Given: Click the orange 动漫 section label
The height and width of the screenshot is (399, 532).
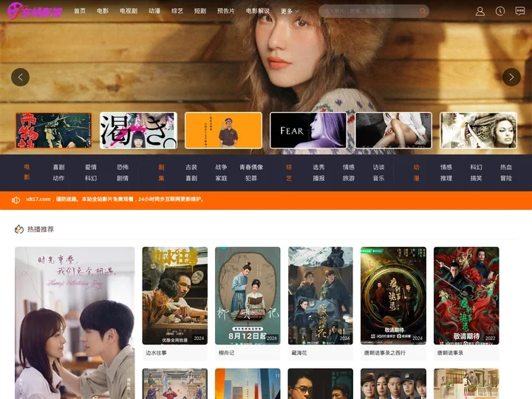Looking at the screenshot, I should click(416, 172).
